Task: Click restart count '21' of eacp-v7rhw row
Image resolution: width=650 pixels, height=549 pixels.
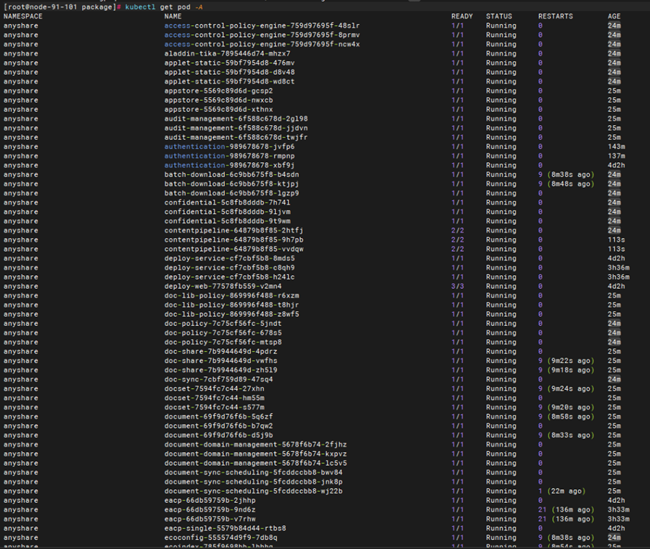Action: click(x=542, y=519)
